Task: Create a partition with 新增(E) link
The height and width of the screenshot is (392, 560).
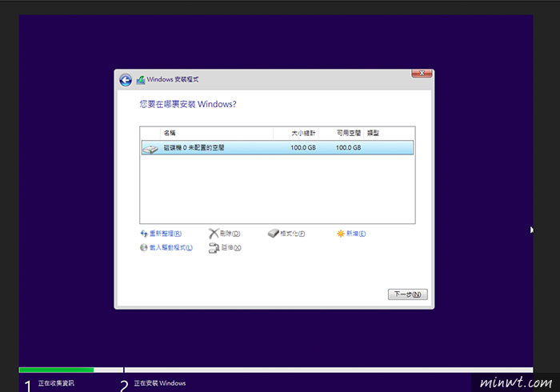Action: pos(356,234)
